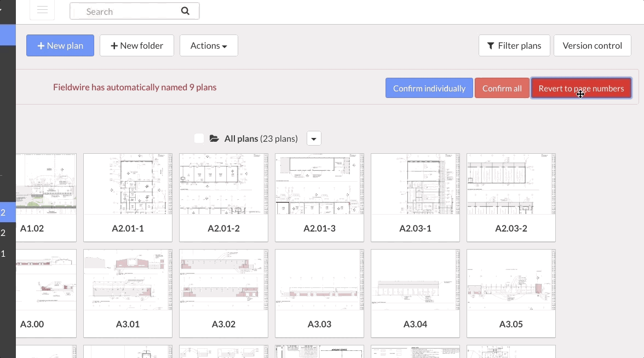
Task: Open plan thumbnail A2.01-1
Action: (x=128, y=184)
